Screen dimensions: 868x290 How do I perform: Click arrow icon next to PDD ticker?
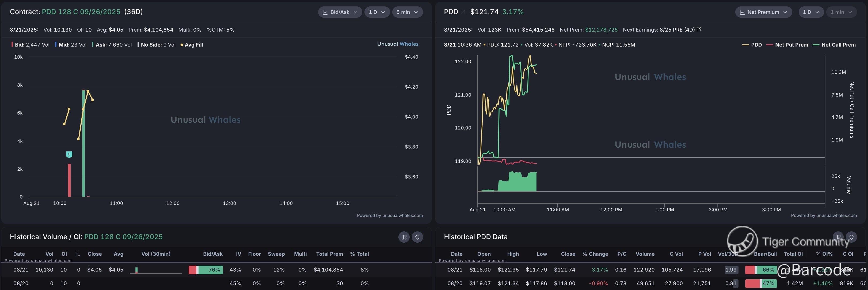click(463, 12)
